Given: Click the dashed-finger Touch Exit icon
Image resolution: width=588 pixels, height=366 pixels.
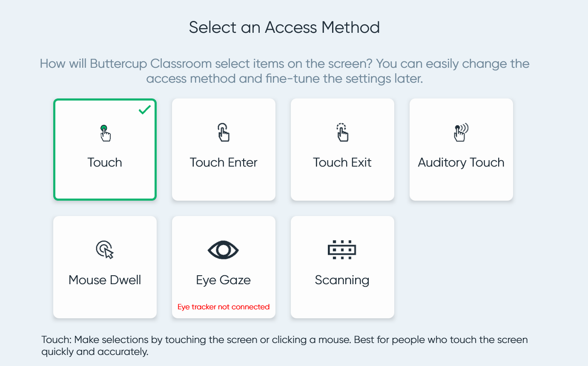Looking at the screenshot, I should click(342, 133).
